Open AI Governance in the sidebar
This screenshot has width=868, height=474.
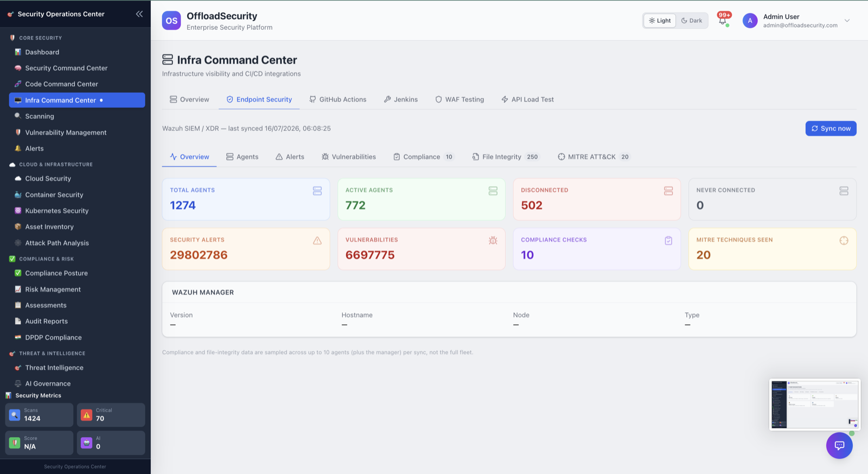coord(76,383)
